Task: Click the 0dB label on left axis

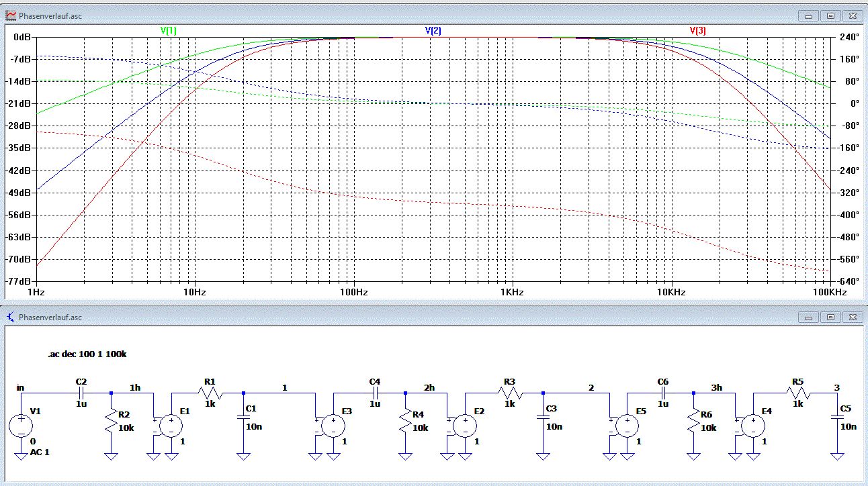Action: pyautogui.click(x=23, y=38)
